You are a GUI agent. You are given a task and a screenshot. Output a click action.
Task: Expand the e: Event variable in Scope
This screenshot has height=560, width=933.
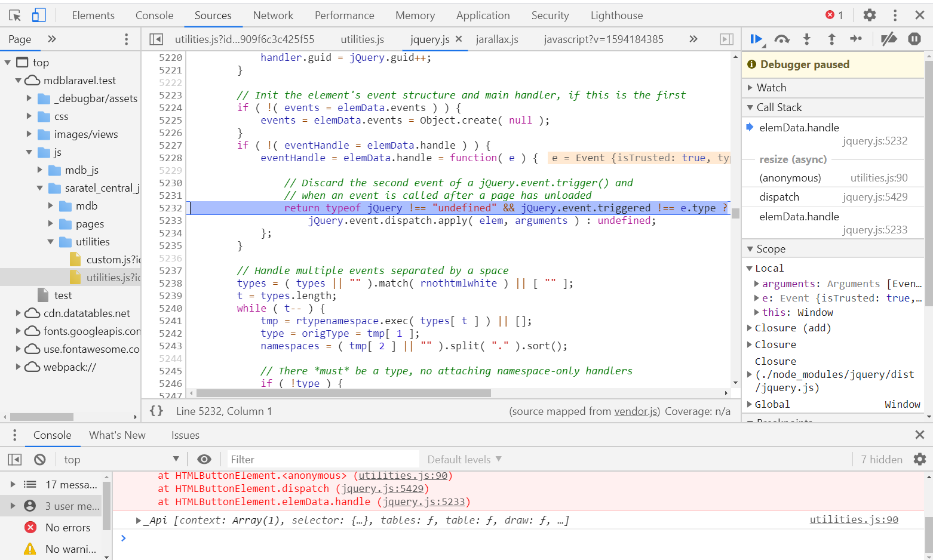(757, 297)
